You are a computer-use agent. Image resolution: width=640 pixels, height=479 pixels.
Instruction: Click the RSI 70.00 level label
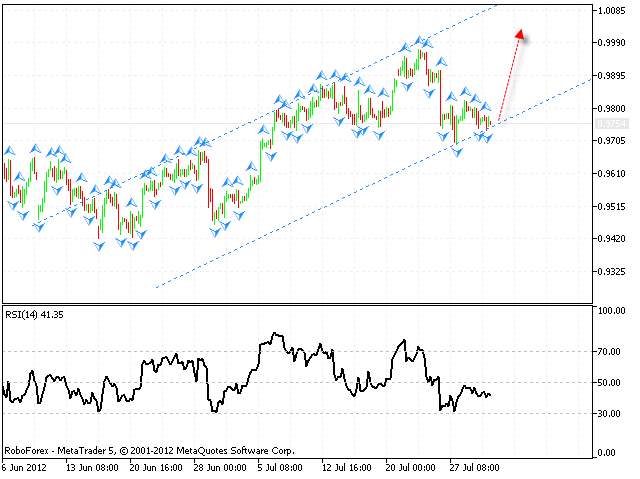609,352
